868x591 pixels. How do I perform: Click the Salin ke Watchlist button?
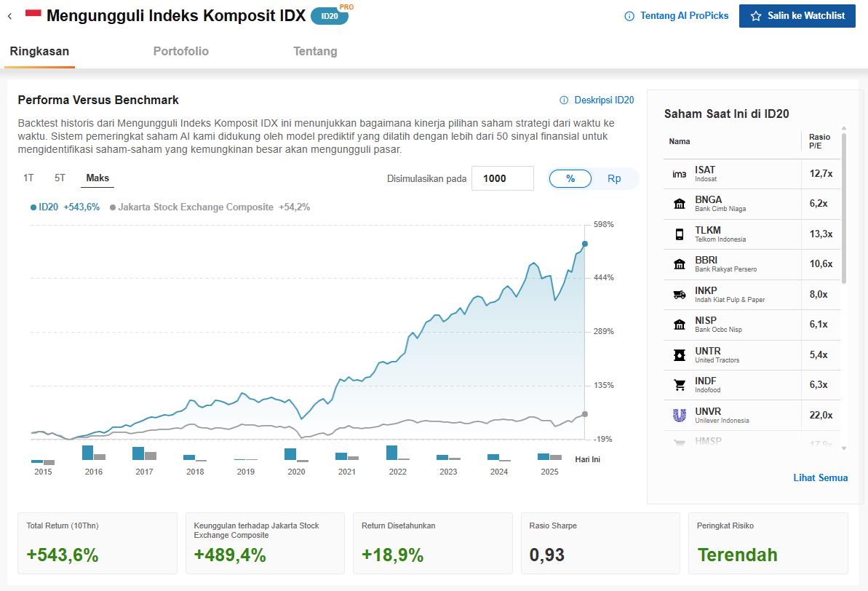coord(797,15)
